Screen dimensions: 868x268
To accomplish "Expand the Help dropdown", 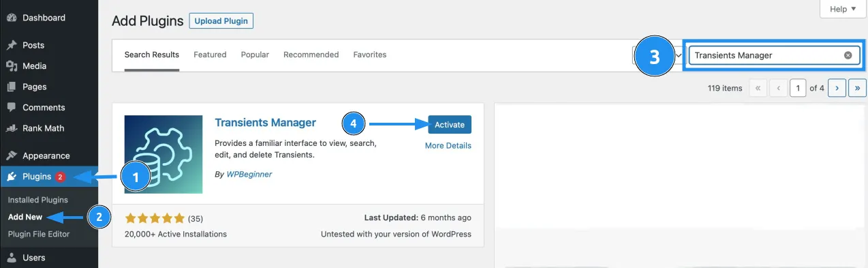I will pyautogui.click(x=843, y=9).
